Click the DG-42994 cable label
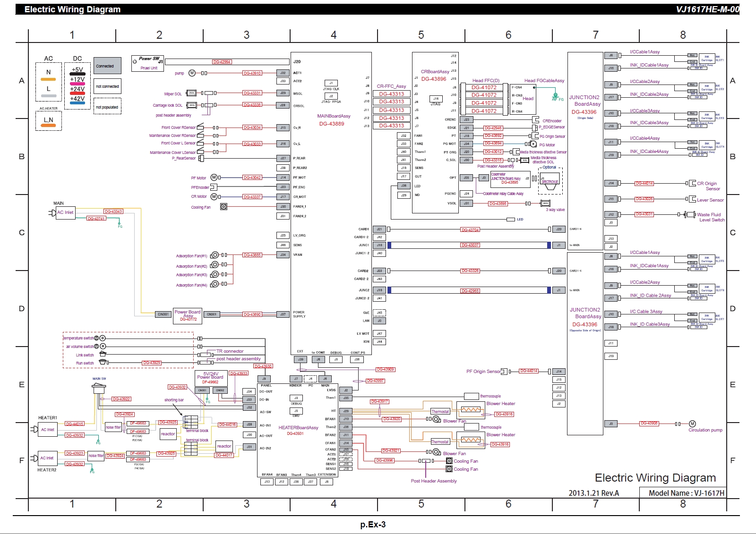756x534 pixels. 222,62
